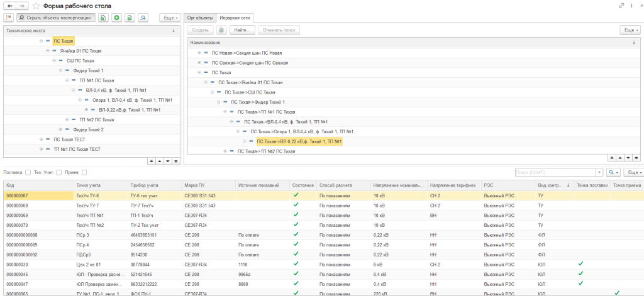Toggle the Тех. Учет checkbox
644x296 pixels.
(x=58, y=172)
